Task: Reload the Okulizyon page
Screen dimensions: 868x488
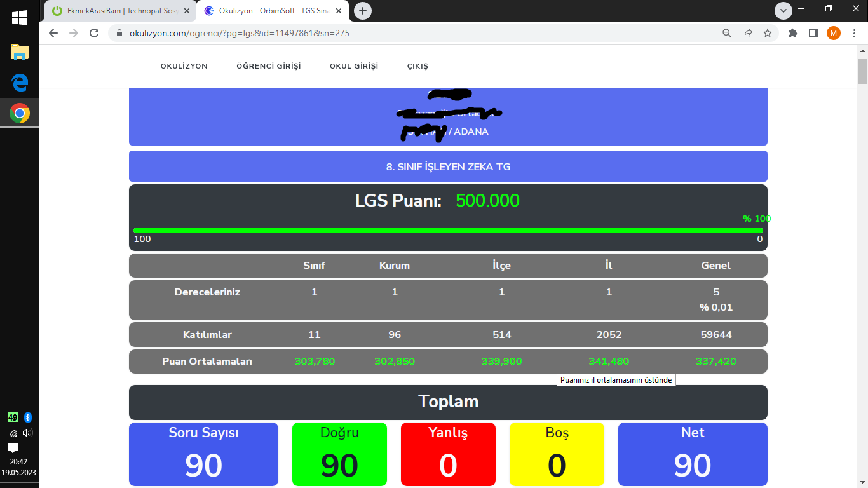Action: [x=94, y=33]
